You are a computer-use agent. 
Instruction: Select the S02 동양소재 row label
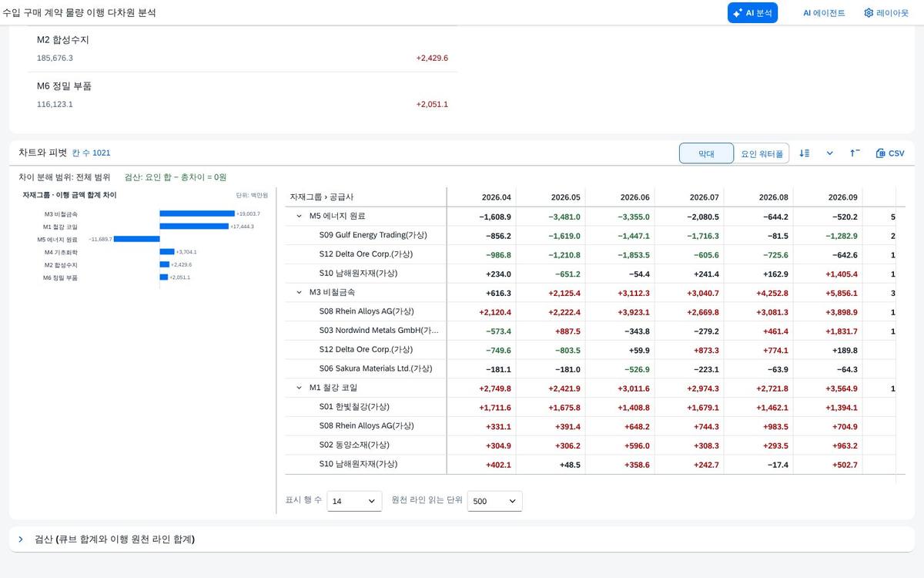click(355, 445)
